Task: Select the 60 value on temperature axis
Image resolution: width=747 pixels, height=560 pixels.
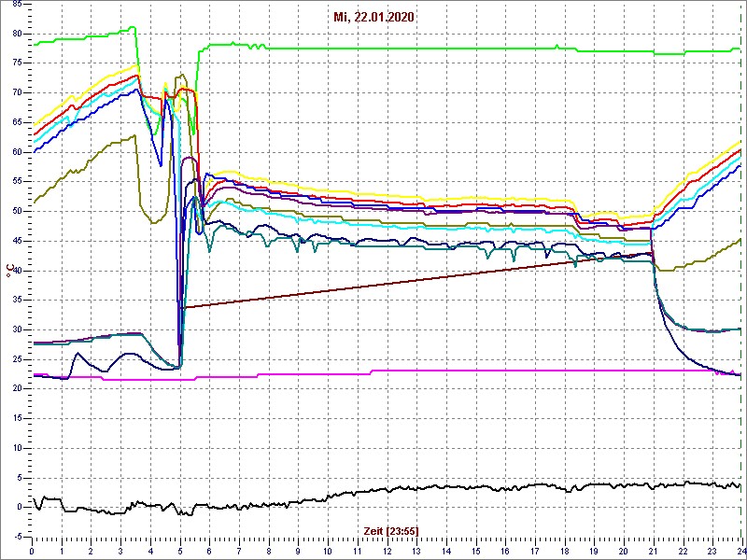Action: (17, 152)
